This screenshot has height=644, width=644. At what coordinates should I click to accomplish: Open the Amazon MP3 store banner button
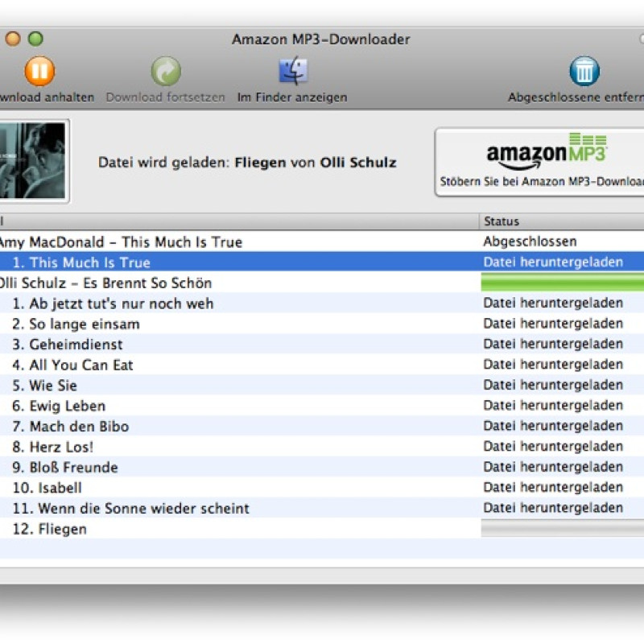[539, 163]
